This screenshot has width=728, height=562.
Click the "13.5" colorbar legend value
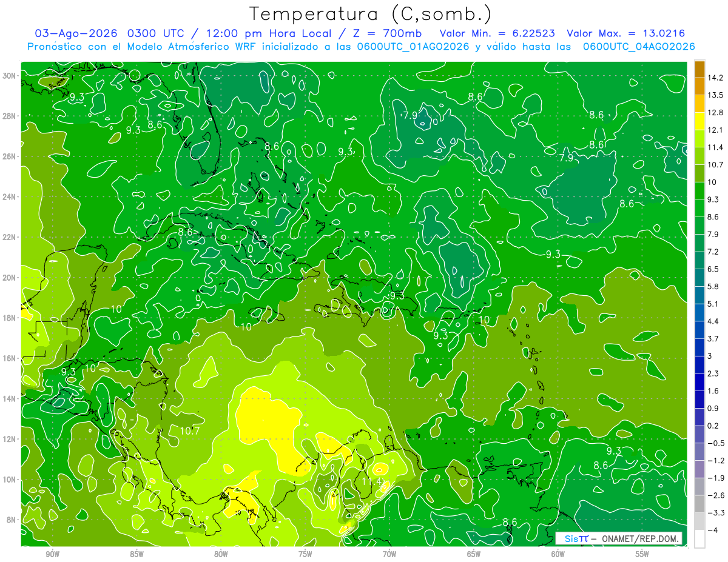[715, 95]
